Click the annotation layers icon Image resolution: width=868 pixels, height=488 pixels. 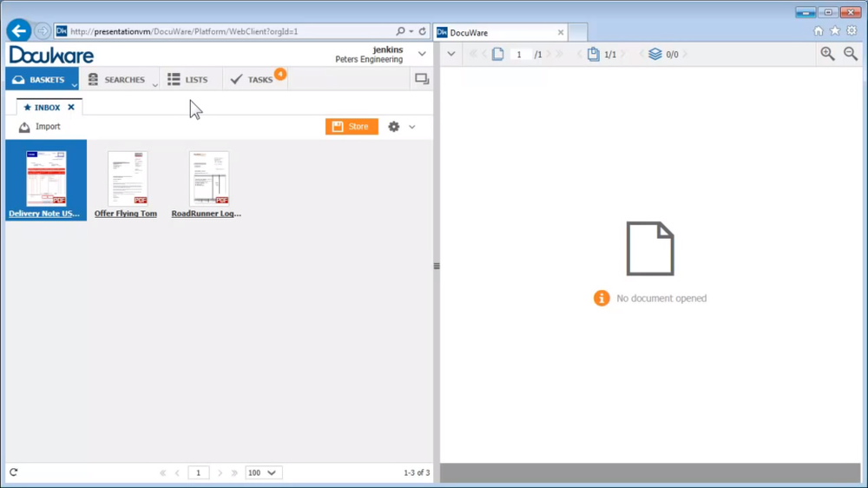click(x=654, y=55)
